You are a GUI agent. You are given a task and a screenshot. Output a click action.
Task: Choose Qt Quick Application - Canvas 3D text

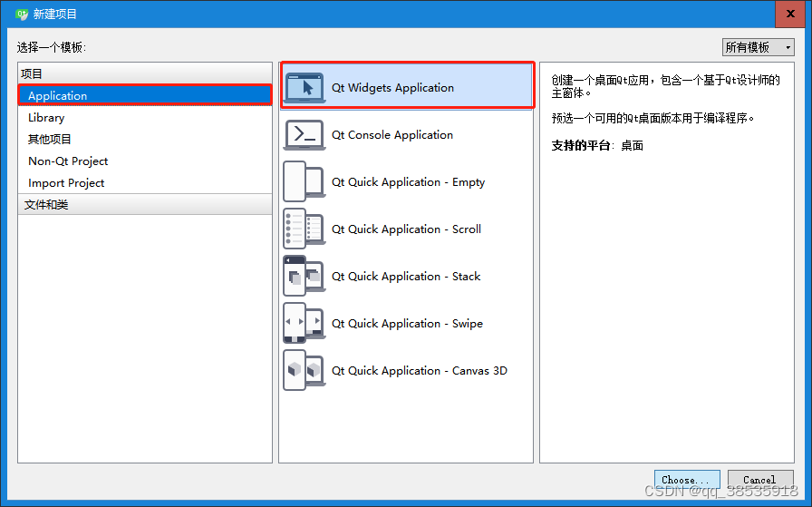click(x=420, y=371)
